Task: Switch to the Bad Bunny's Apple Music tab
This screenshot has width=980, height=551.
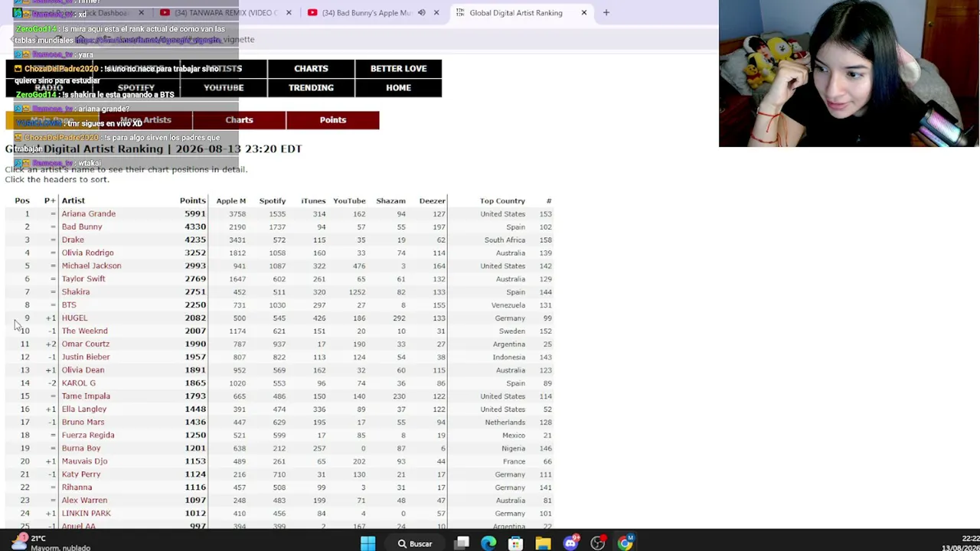Action: point(366,12)
